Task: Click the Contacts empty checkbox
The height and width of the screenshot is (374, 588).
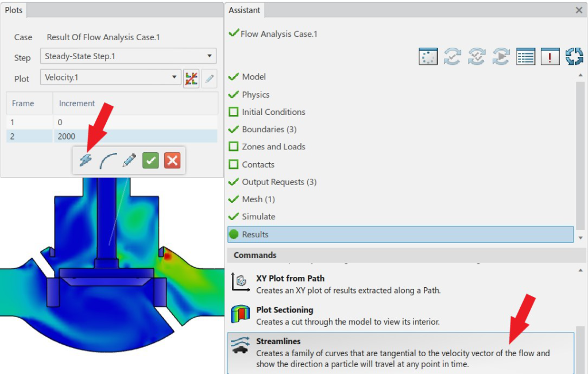Action: coord(234,164)
